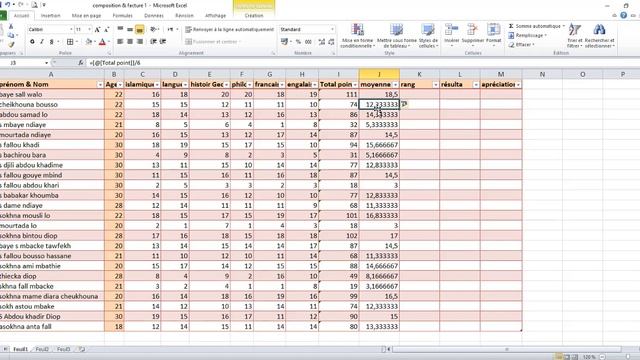Click the Format Painter brush icon
The width and height of the screenshot is (640, 360).
pyautogui.click(x=11, y=44)
